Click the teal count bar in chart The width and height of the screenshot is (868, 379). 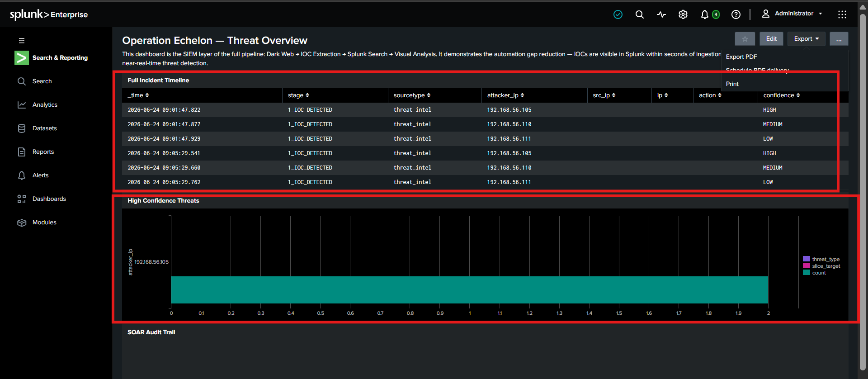pos(470,290)
